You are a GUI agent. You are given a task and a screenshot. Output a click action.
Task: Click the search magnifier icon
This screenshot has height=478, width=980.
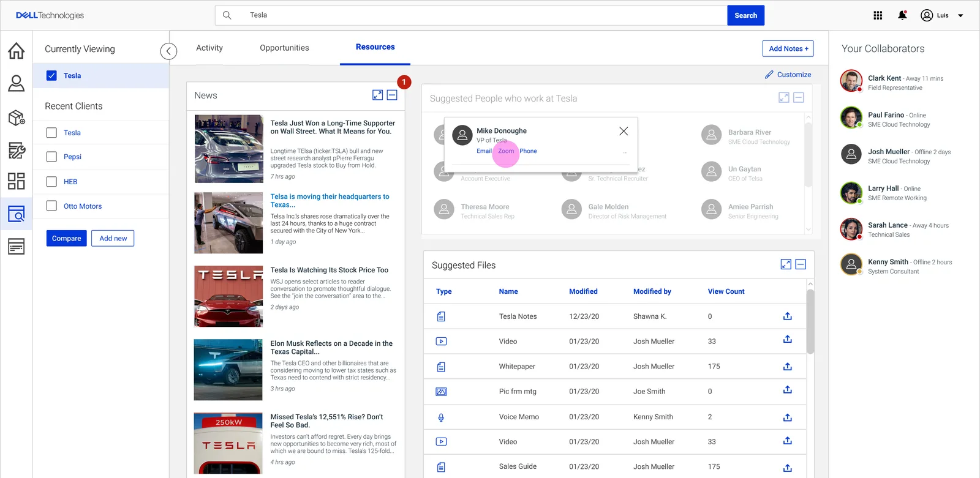tap(227, 15)
